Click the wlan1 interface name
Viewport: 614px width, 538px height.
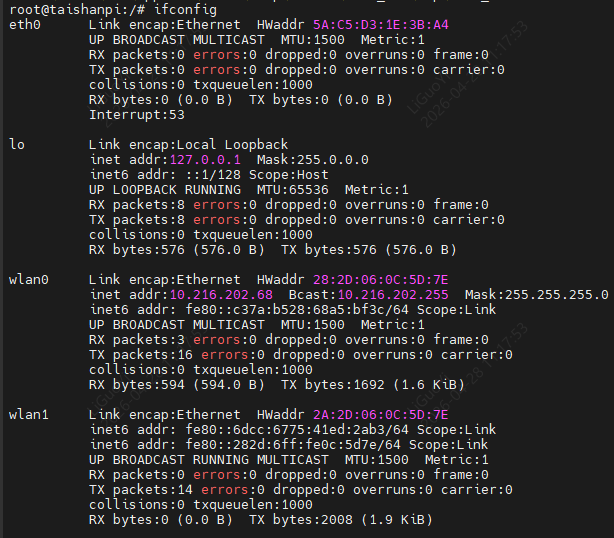coord(28,415)
